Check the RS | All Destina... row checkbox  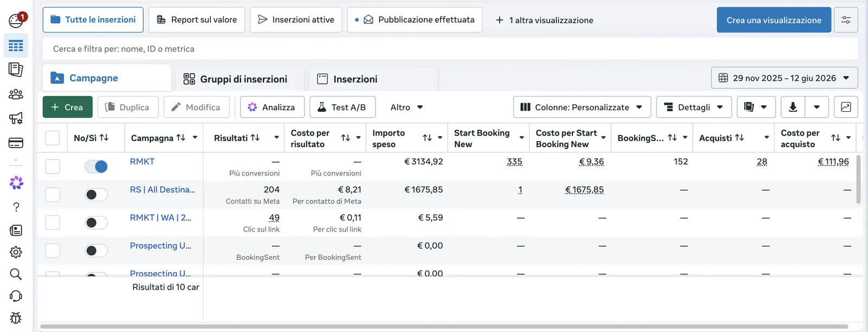tap(53, 194)
